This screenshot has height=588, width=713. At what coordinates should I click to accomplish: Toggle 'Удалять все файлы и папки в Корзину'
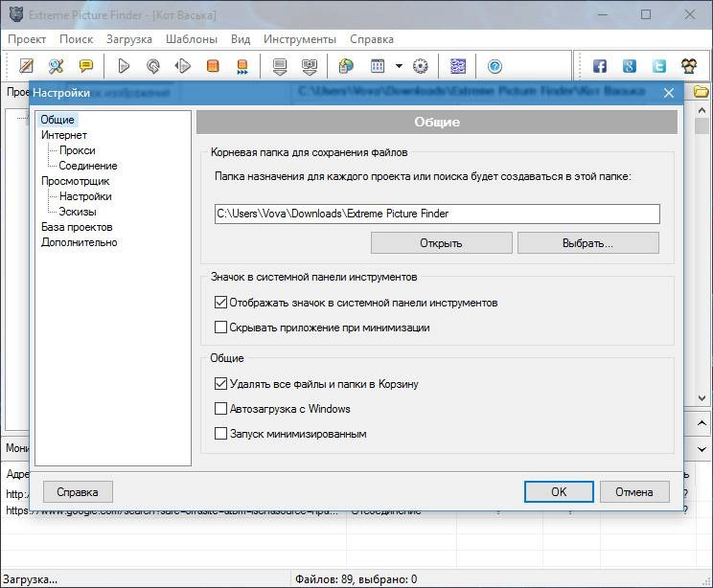point(220,383)
